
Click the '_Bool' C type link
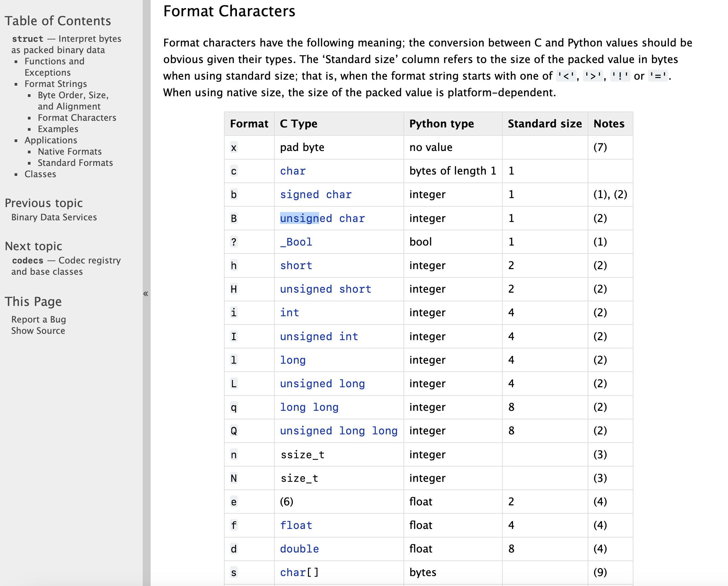click(296, 242)
